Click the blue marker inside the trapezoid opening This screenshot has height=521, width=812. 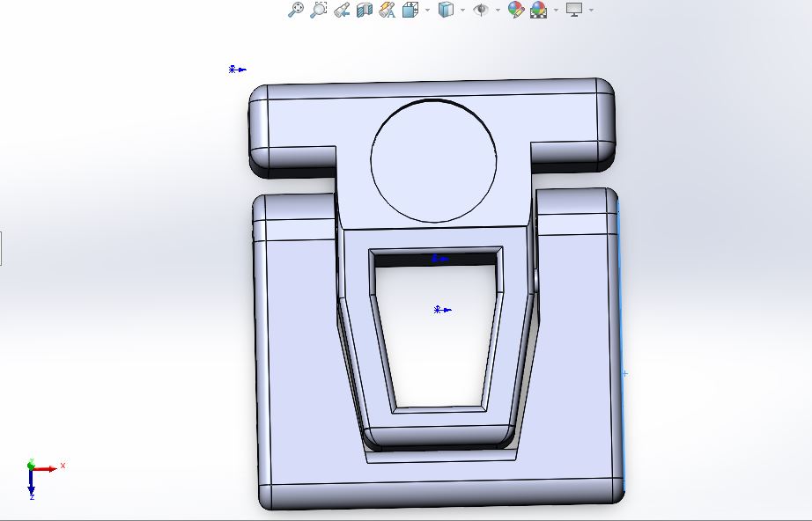tap(442, 310)
